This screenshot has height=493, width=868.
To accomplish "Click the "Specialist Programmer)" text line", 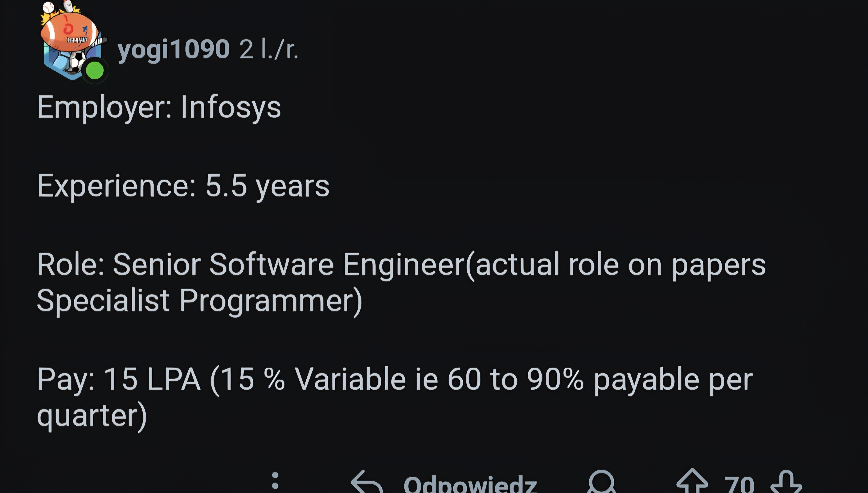I will [199, 300].
